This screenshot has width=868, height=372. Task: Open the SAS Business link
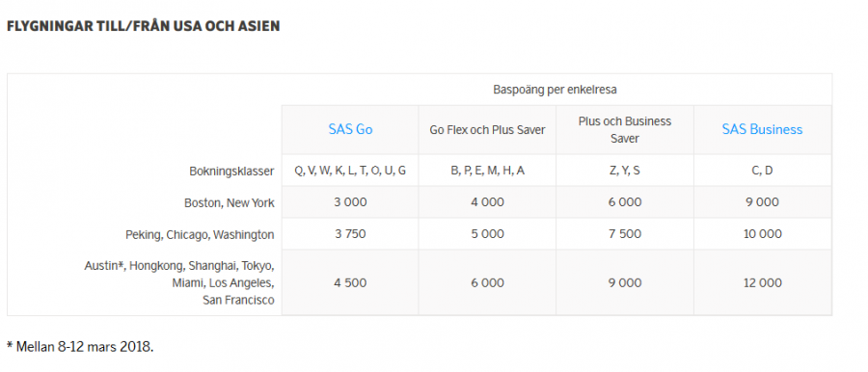point(762,129)
